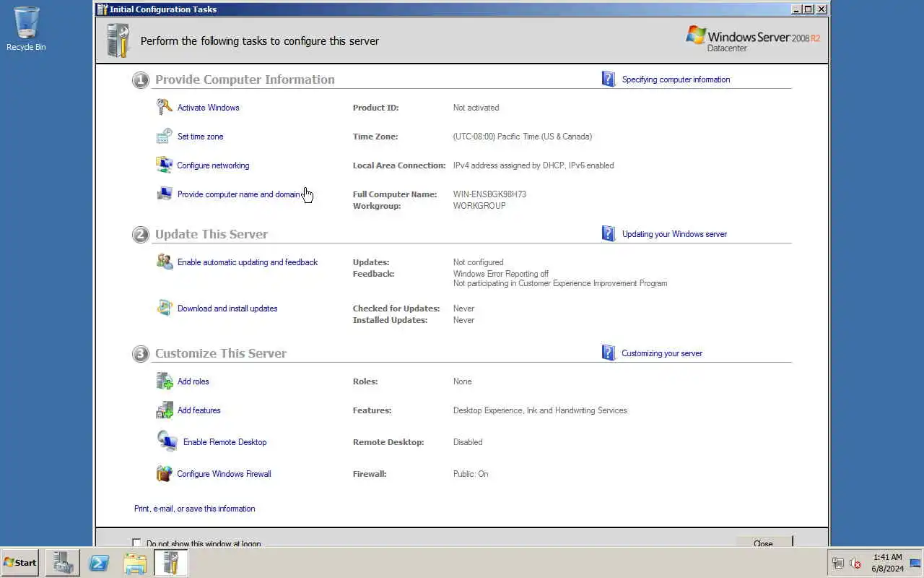
Task: Click the muted volume tray icon
Action: coord(855,563)
